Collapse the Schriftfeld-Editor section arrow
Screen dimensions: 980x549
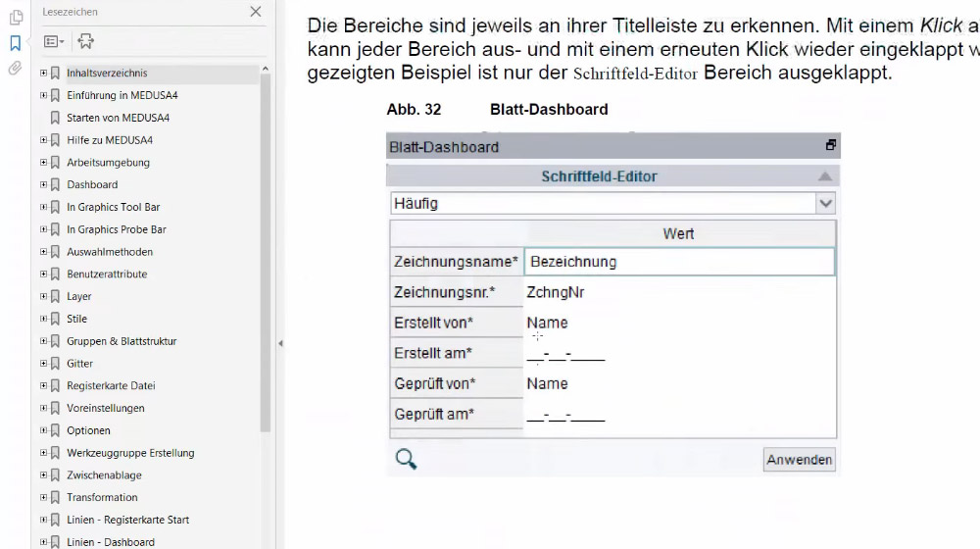pos(825,176)
